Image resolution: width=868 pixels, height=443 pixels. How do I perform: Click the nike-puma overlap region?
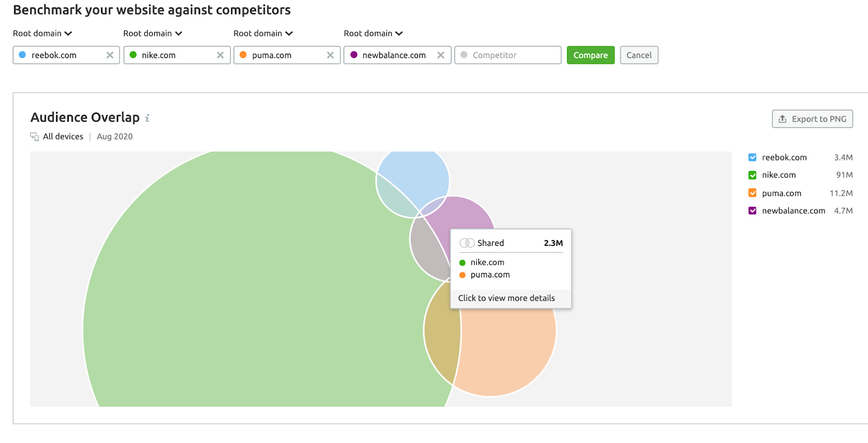pos(442,331)
